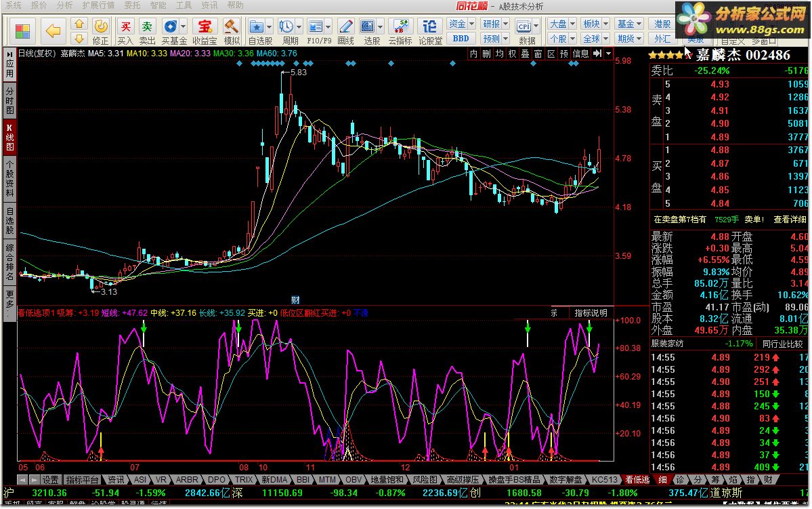Click the jump-to-end arrow above chart
The height and width of the screenshot is (509, 812).
597,54
